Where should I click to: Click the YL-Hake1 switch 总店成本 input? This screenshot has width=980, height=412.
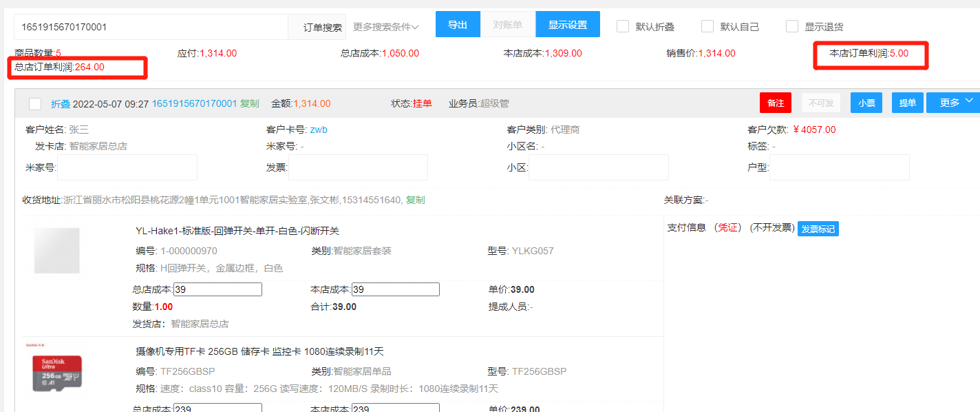217,289
